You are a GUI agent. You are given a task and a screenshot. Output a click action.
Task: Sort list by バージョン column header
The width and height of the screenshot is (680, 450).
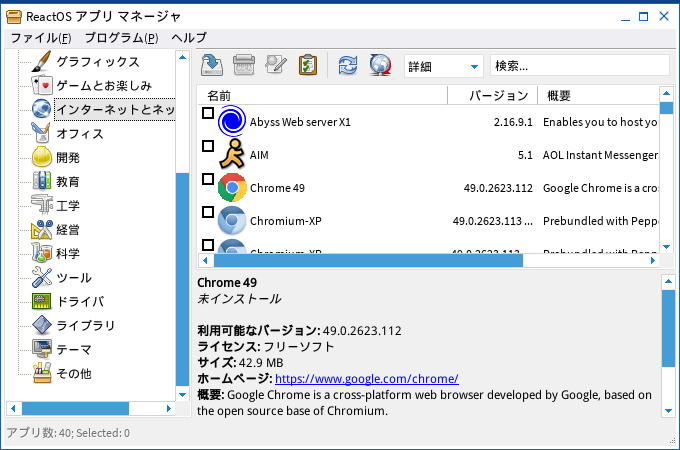pyautogui.click(x=493, y=95)
